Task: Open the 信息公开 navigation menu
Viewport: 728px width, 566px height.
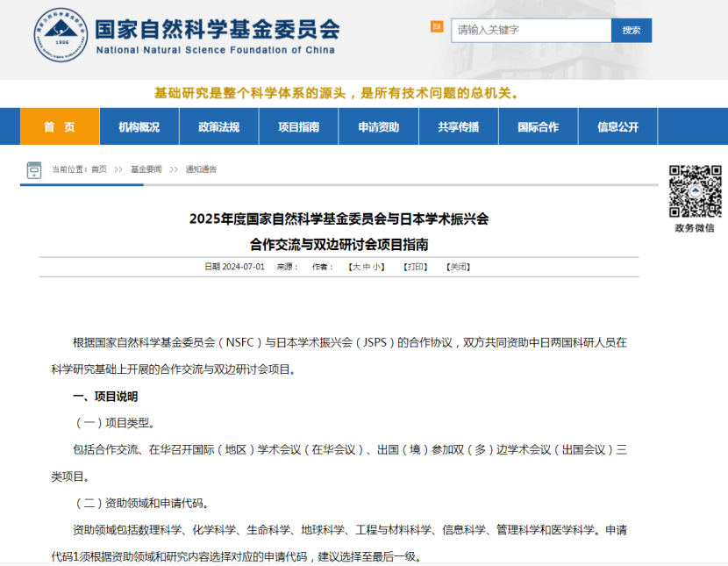Action: [617, 126]
